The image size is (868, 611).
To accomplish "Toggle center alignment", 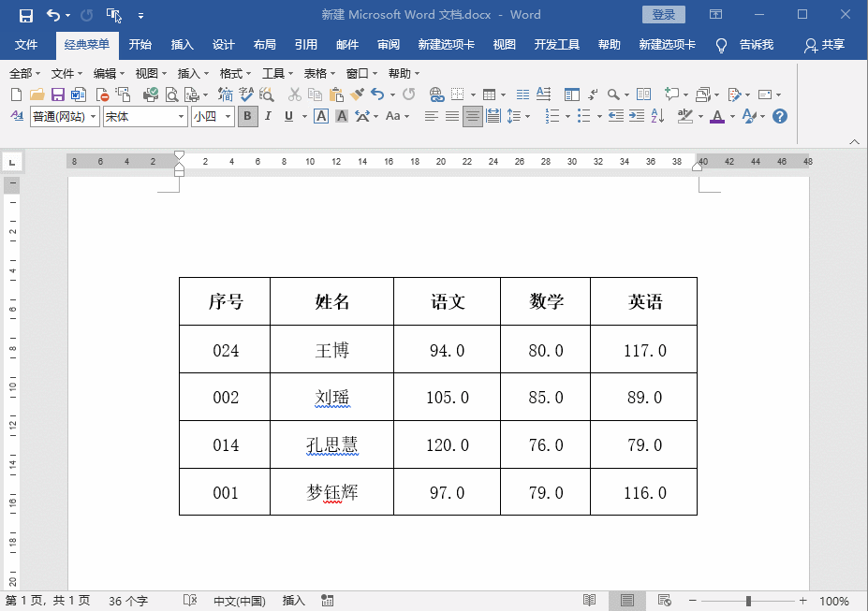I will pyautogui.click(x=471, y=115).
